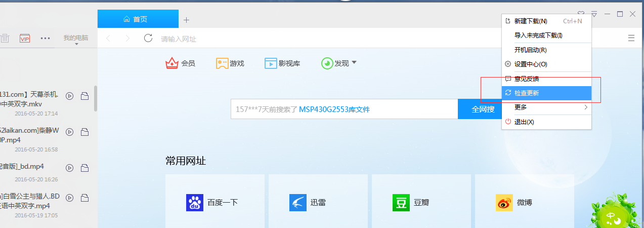Click the search box with MSP430G2553库文件
644x228 pixels.
click(x=345, y=109)
